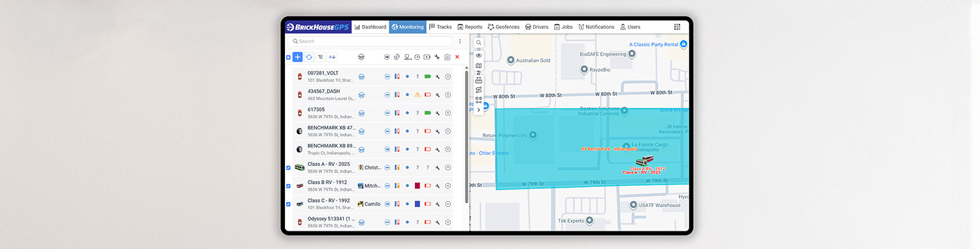Screen dimensions: 980x249
Task: Toggle the grouped list view icon
Action: click(x=320, y=58)
